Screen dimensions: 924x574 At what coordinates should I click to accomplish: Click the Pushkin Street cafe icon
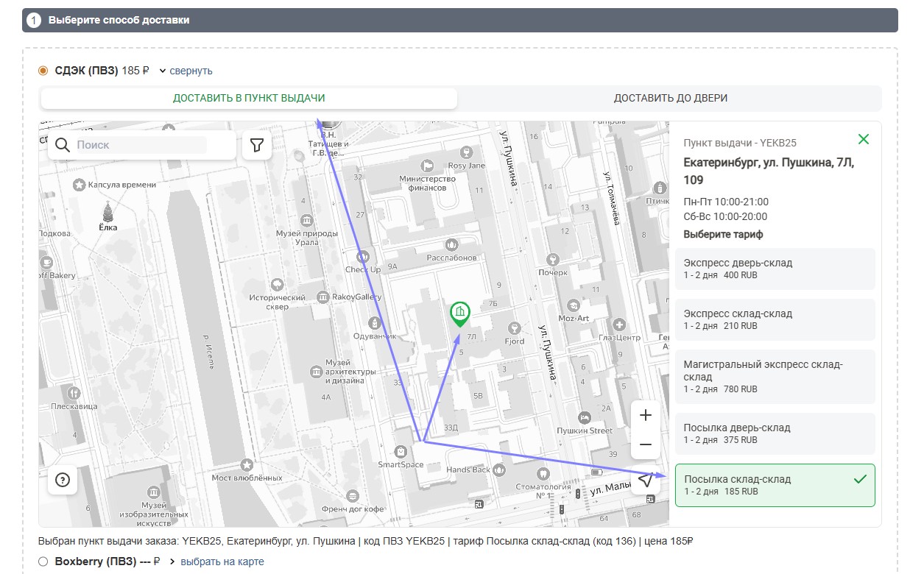[x=584, y=417]
